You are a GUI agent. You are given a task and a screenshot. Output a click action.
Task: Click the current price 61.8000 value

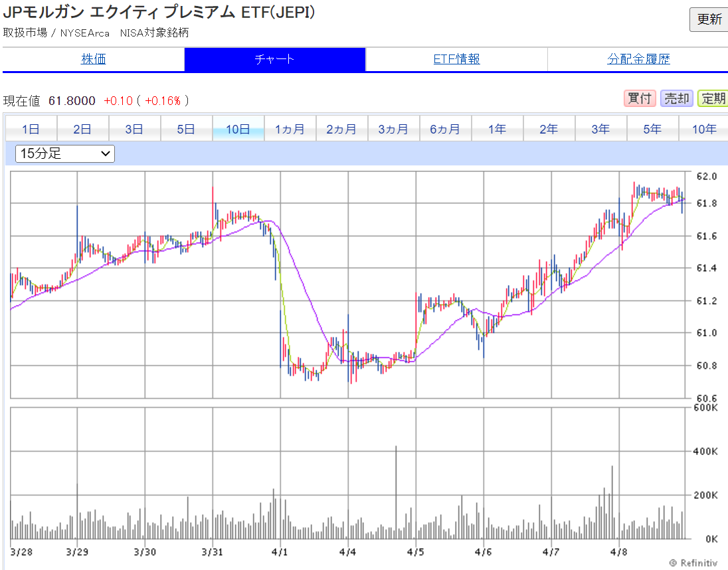(x=72, y=101)
